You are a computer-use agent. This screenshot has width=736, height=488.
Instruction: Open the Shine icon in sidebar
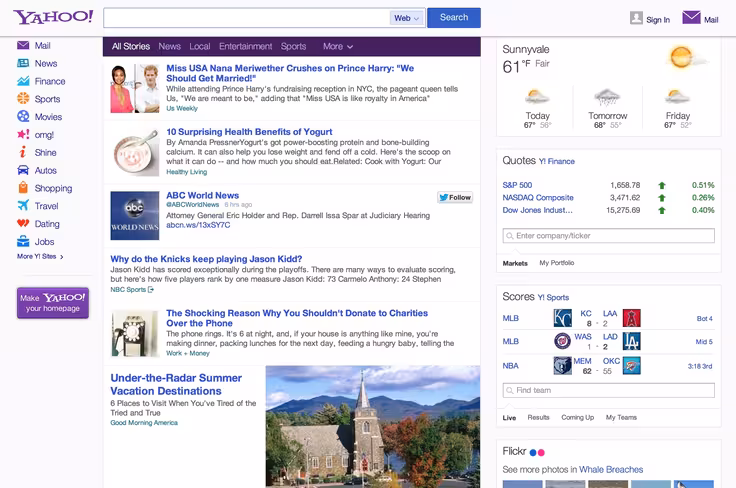point(23,152)
